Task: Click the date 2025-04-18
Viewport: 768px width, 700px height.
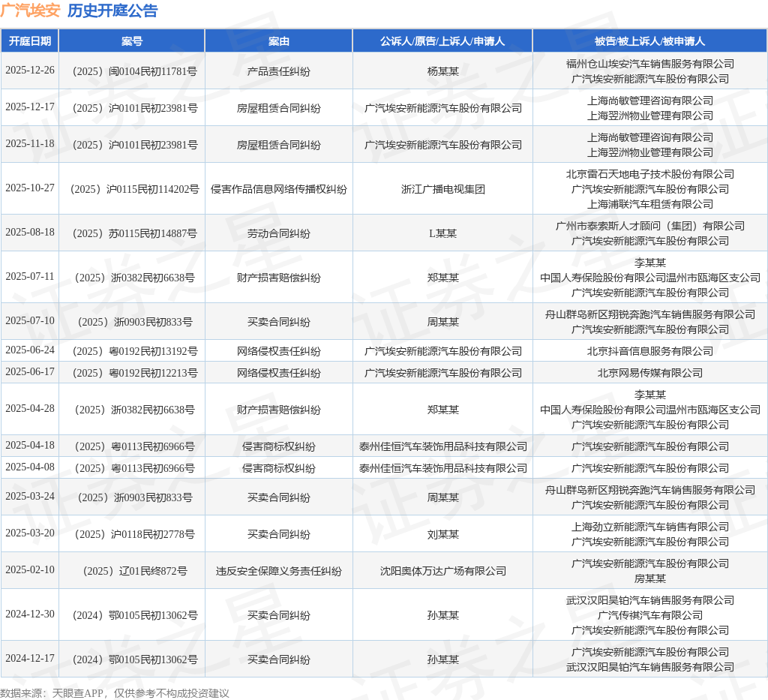Action: coord(30,445)
